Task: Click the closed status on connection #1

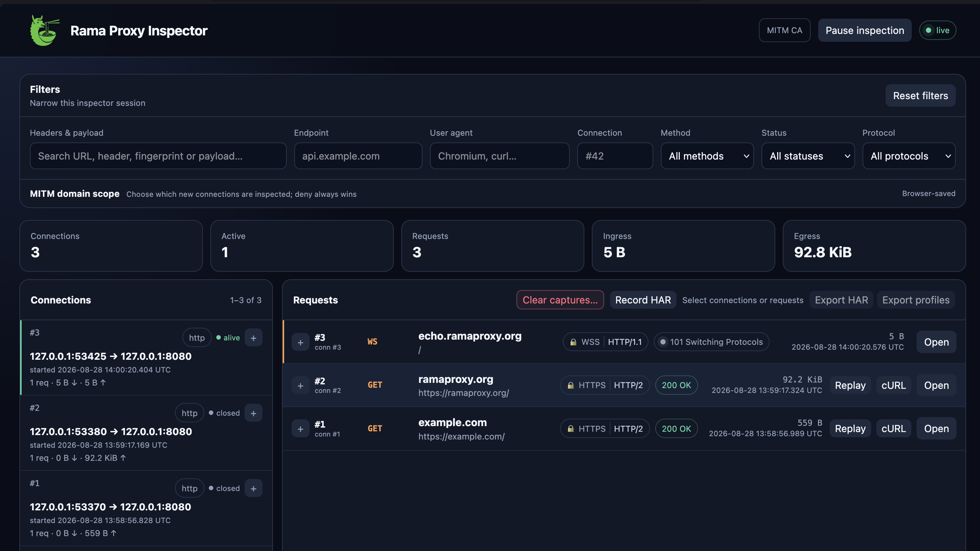Action: (224, 488)
